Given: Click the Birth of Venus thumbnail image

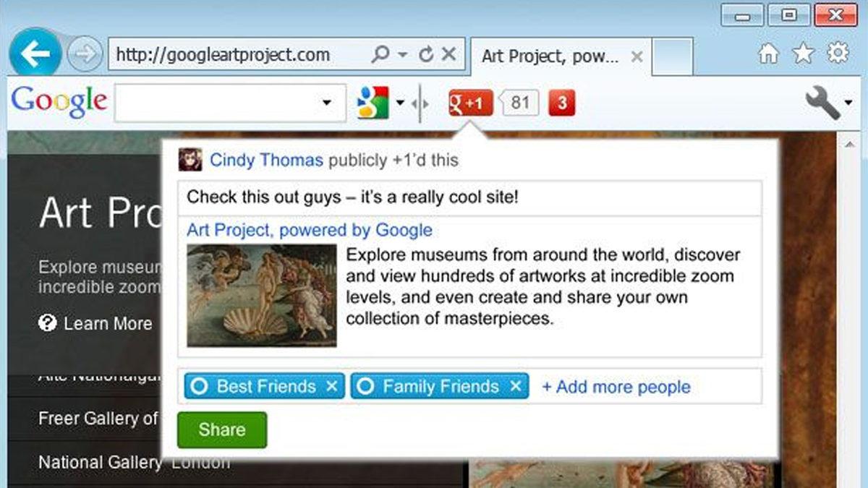Looking at the screenshot, I should coord(261,295).
